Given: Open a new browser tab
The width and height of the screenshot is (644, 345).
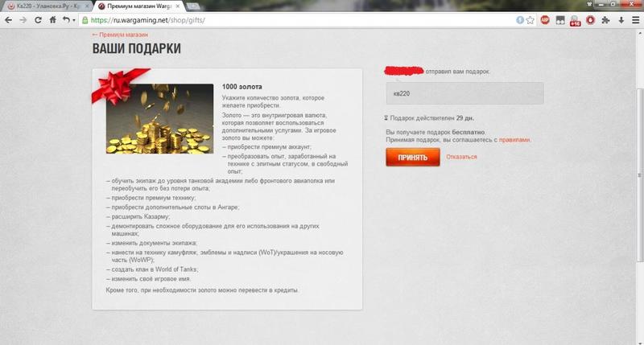Looking at the screenshot, I should [x=193, y=6].
